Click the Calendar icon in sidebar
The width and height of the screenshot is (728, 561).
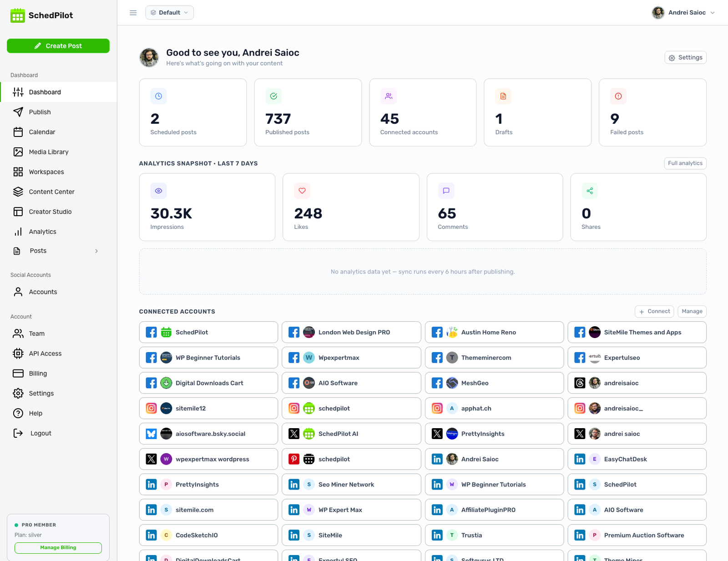click(x=18, y=132)
